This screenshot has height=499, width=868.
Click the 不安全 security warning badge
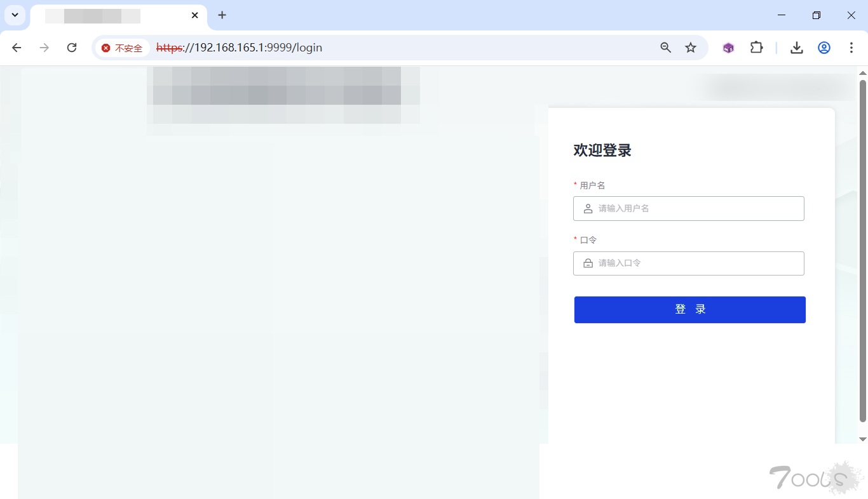[x=122, y=48]
